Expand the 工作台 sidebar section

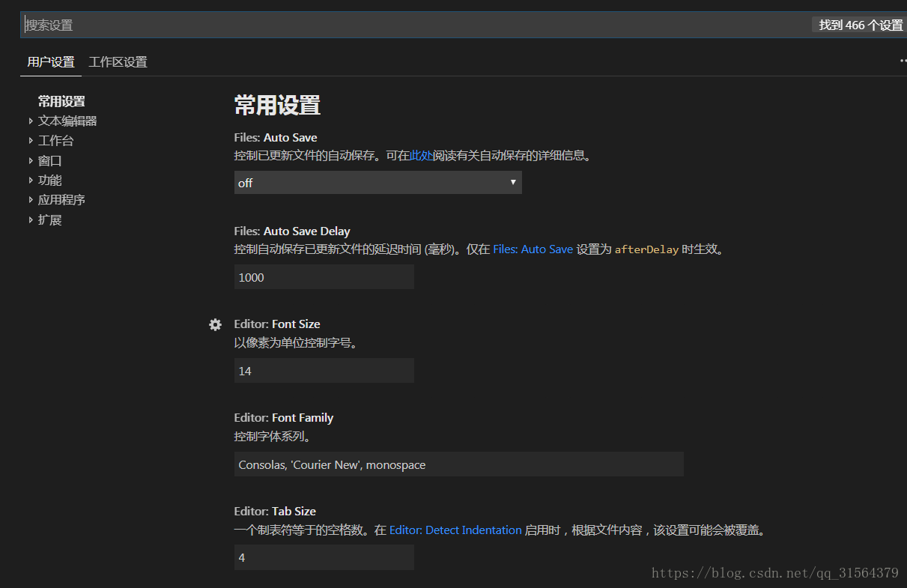click(55, 140)
